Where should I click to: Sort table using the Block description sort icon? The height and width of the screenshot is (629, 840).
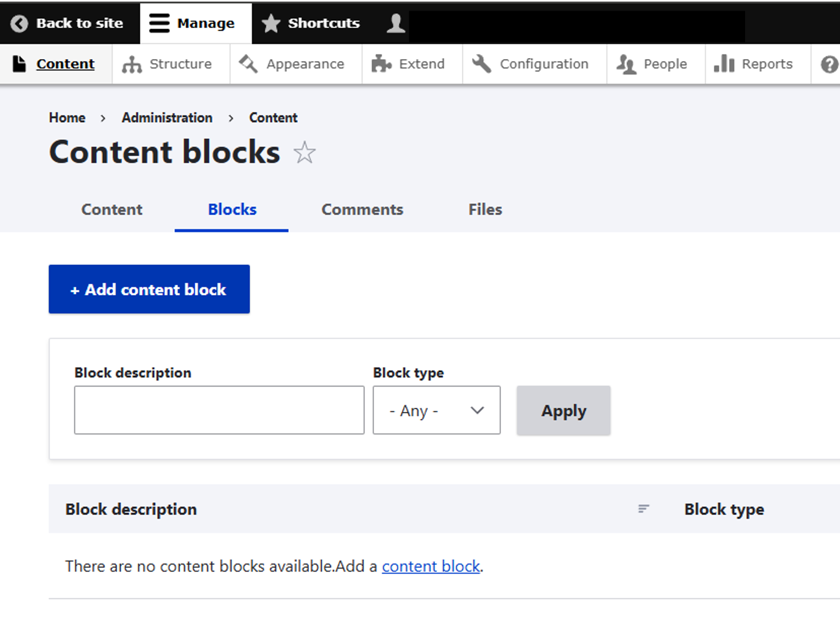[x=643, y=509]
